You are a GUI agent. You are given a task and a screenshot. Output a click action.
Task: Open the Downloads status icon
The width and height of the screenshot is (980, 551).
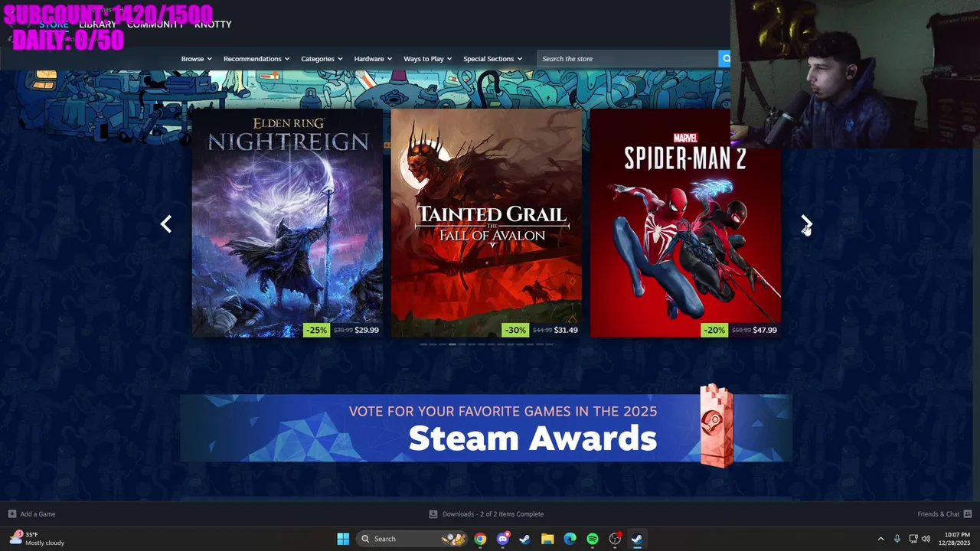click(433, 514)
